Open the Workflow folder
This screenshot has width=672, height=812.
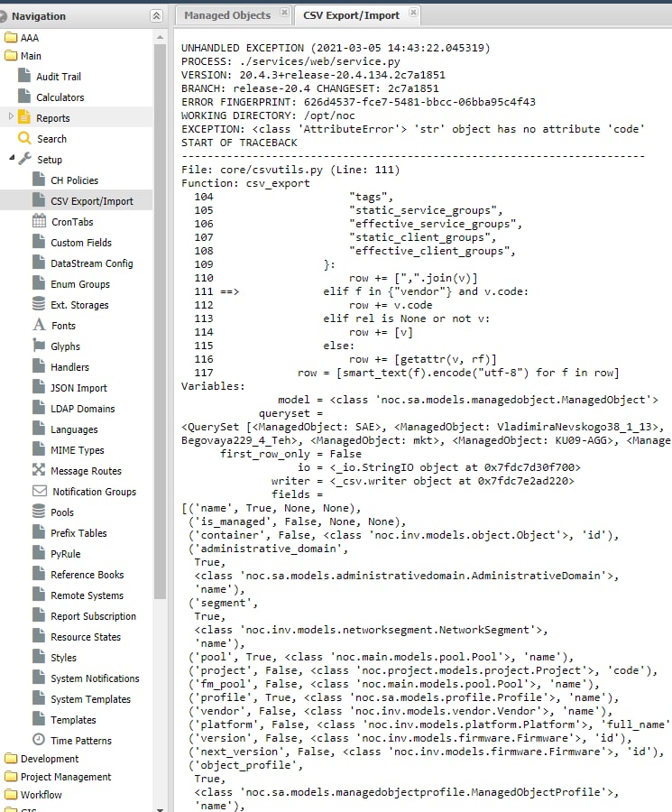pyautogui.click(x=33, y=795)
